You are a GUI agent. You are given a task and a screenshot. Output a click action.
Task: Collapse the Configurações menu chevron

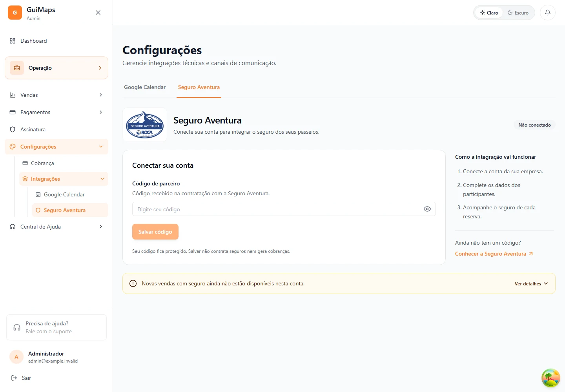(x=101, y=147)
